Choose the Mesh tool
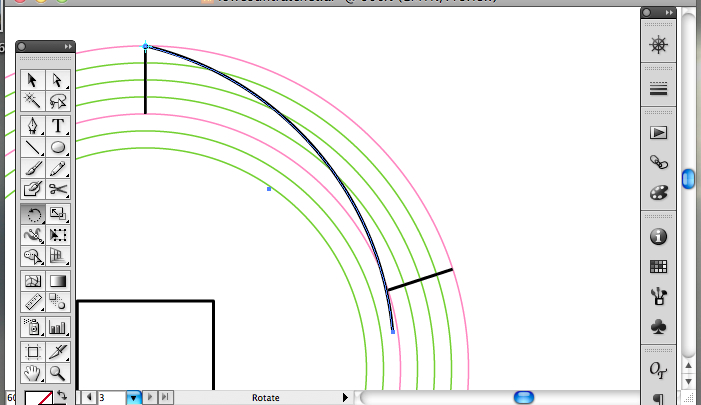 pos(32,281)
